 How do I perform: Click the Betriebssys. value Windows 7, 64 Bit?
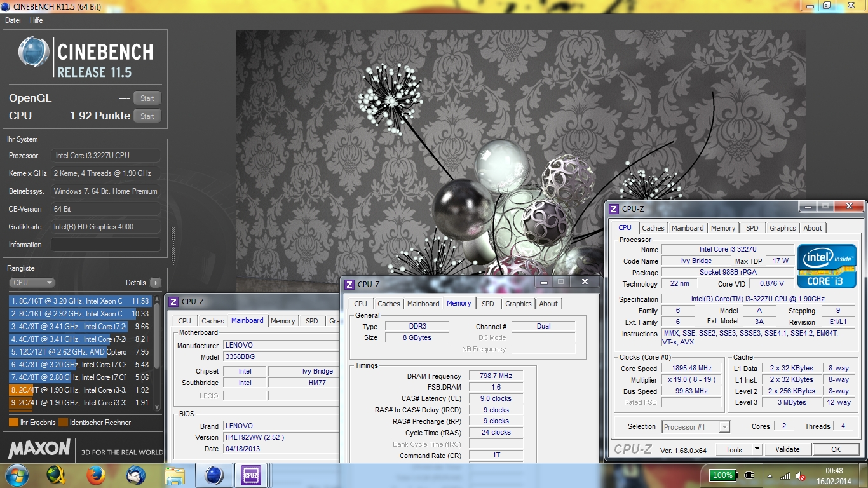click(x=105, y=191)
